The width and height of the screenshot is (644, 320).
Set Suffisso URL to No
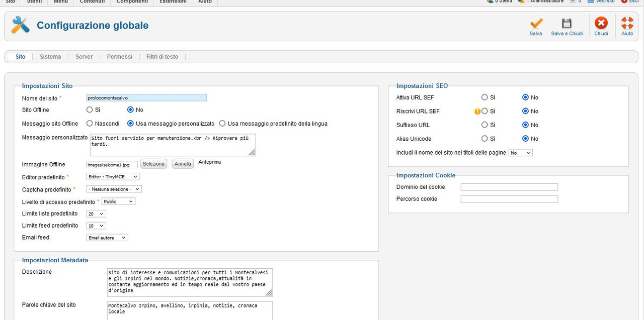click(x=525, y=125)
